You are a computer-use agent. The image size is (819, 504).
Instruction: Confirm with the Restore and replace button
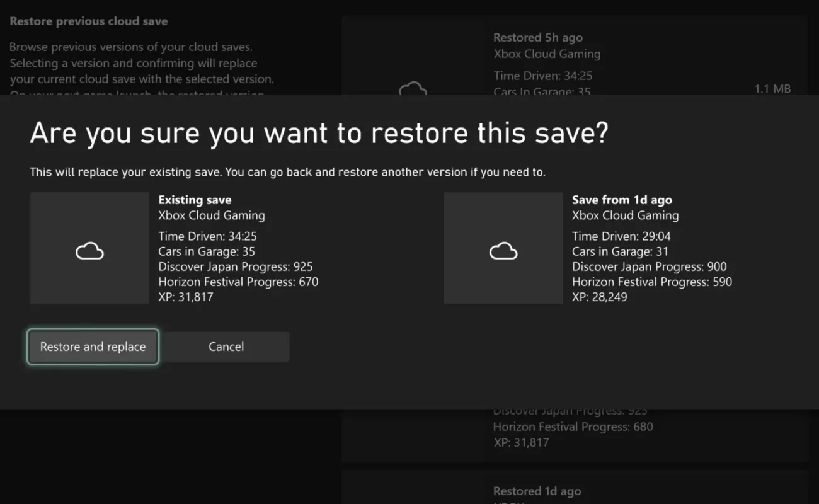(x=93, y=346)
